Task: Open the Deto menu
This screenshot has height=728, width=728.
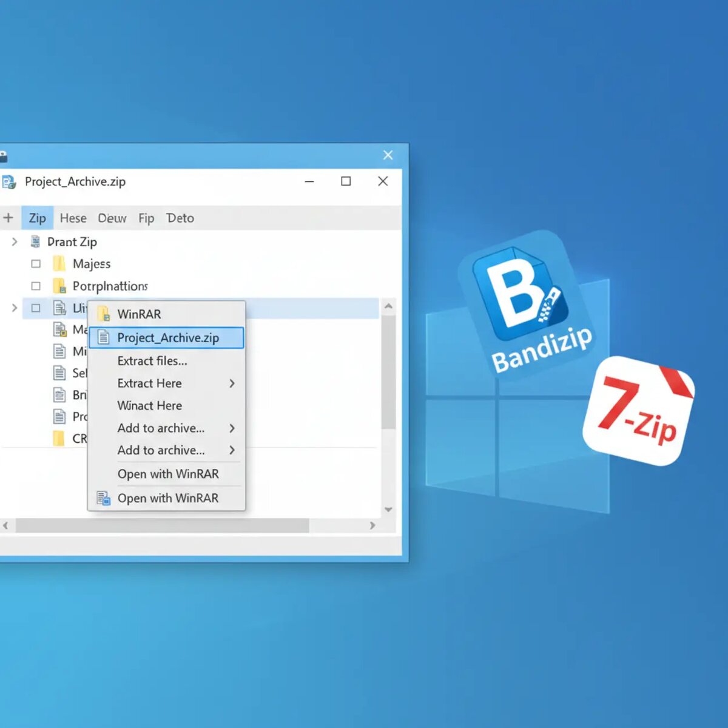Action: coord(180,218)
